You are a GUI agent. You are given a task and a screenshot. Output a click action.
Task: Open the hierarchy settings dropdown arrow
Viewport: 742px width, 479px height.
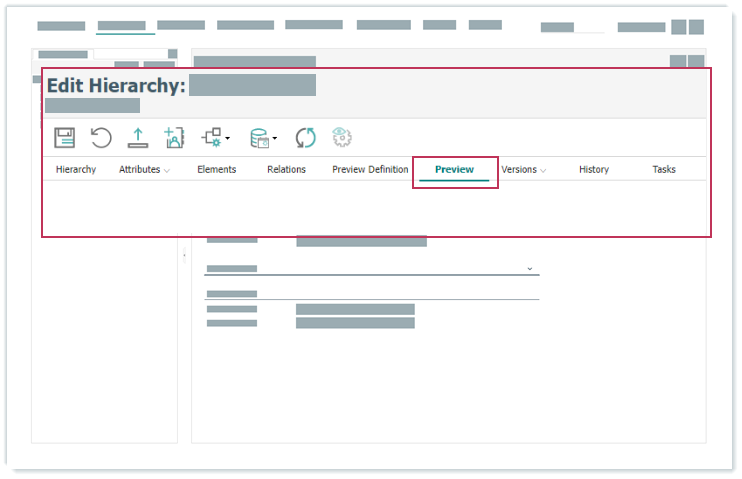pos(228,139)
